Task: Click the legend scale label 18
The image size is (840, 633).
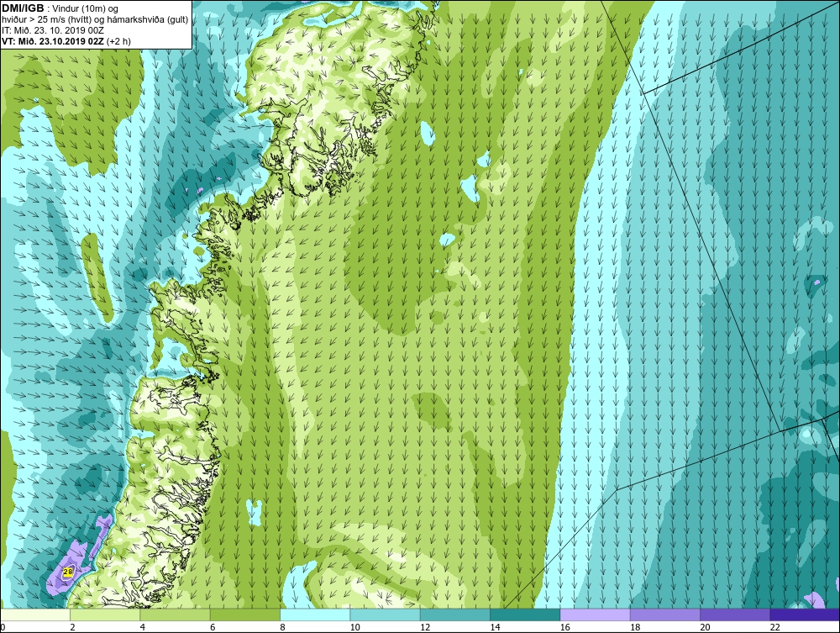Action: point(635,627)
